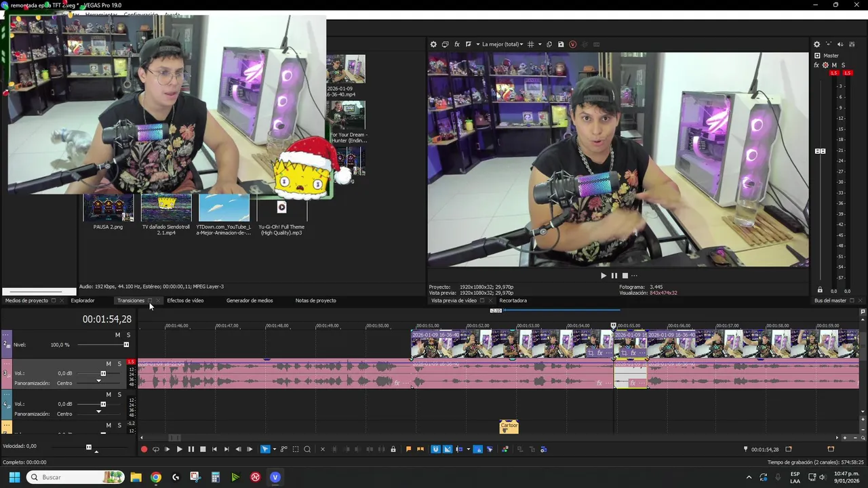Open the edit tool dropdown arrow
868x488 pixels.
click(x=273, y=449)
